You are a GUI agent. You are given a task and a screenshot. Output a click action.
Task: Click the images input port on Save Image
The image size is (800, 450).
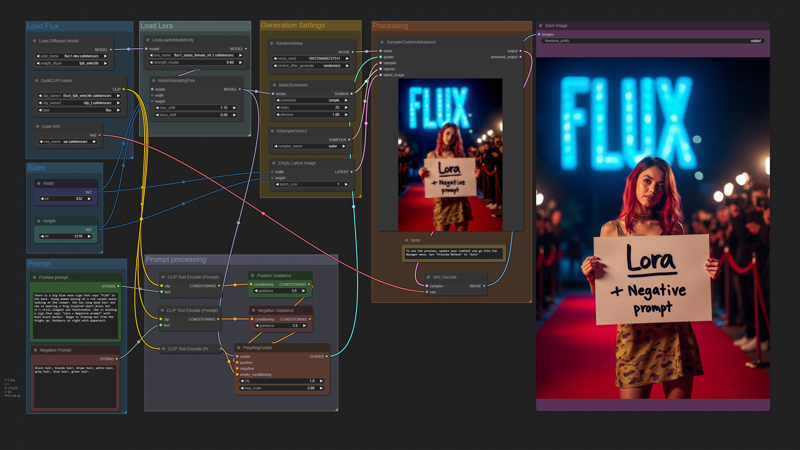(x=539, y=34)
